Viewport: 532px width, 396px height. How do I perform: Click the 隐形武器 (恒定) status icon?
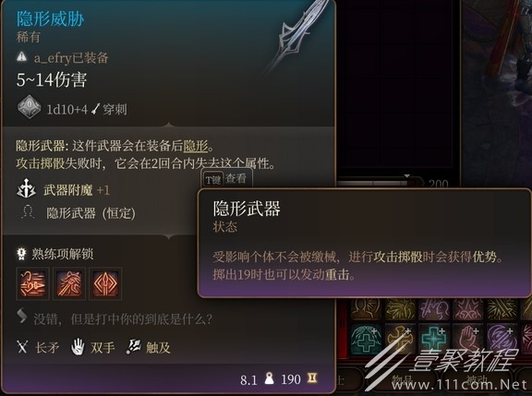click(27, 213)
